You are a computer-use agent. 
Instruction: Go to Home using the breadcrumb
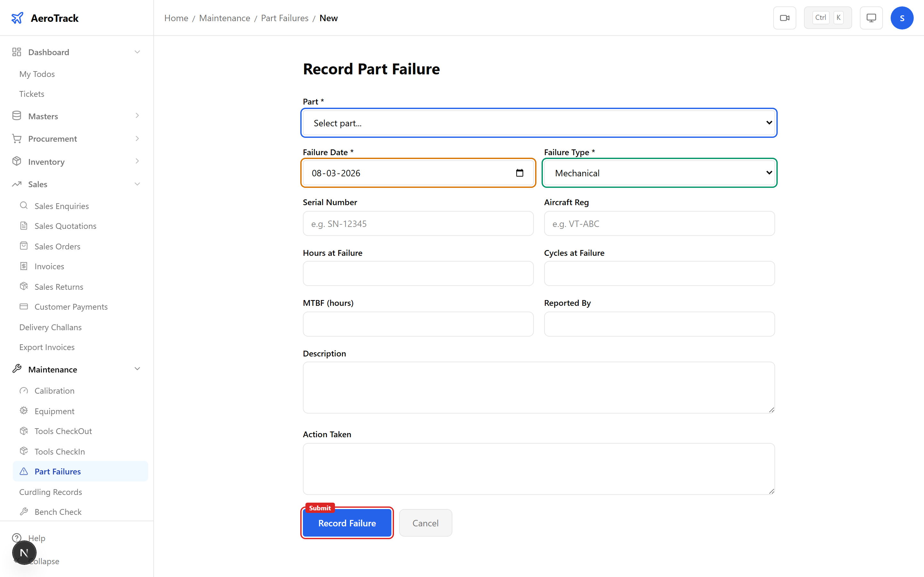click(x=176, y=18)
